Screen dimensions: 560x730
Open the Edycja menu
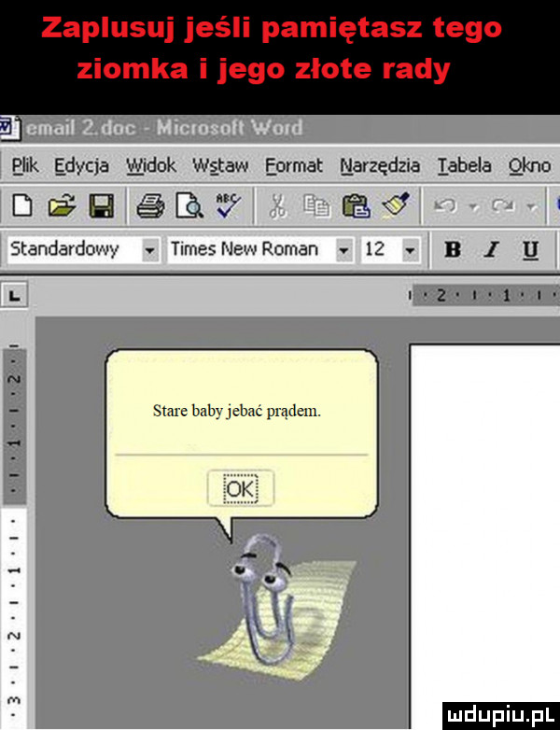coord(81,166)
